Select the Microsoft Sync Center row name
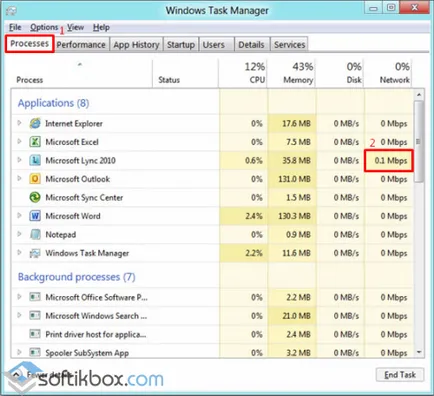The height and width of the screenshot is (396, 434). pos(84,198)
